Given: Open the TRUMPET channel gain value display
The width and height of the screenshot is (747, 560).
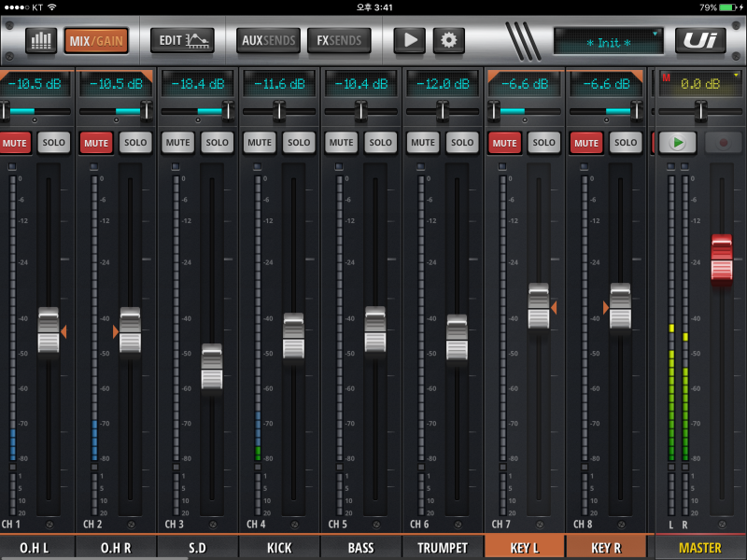Looking at the screenshot, I should click(442, 83).
